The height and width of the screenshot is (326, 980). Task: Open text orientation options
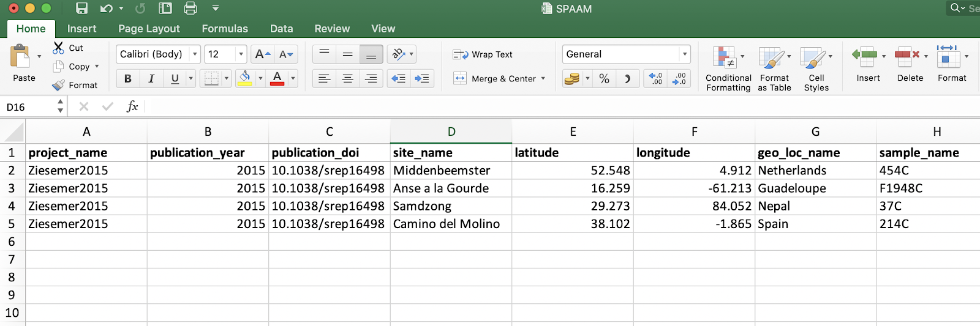402,54
